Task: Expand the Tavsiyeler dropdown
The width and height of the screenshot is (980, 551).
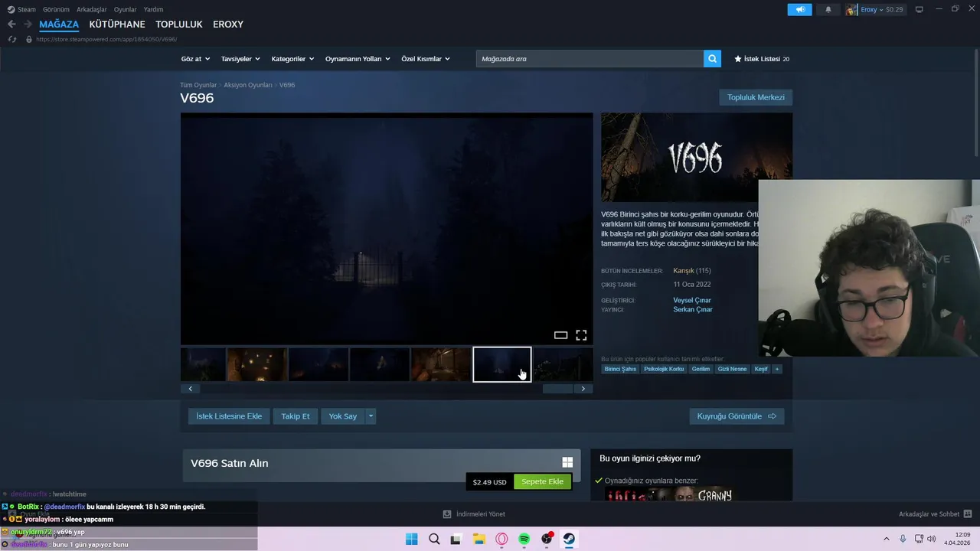Action: (x=240, y=59)
